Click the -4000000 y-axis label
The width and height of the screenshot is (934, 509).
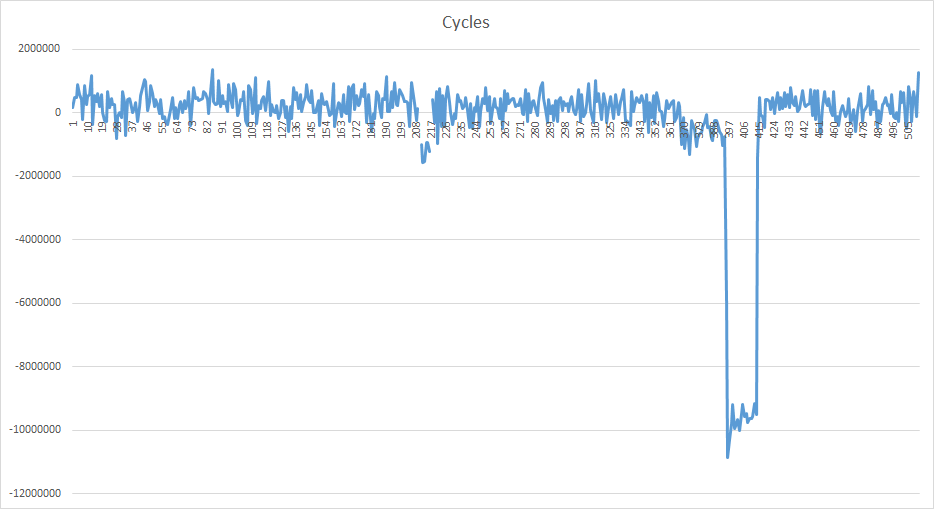pyautogui.click(x=37, y=239)
